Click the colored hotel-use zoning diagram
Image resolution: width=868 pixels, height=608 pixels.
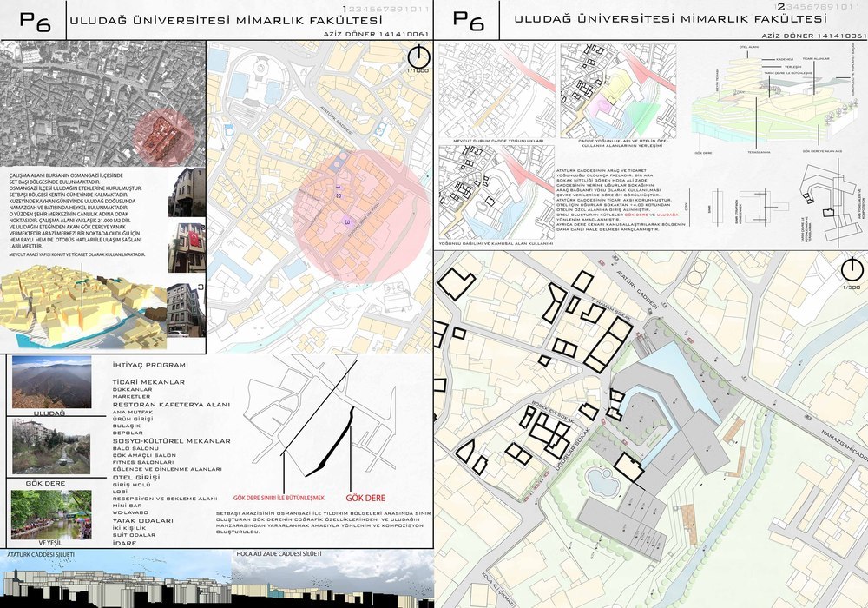click(x=618, y=90)
